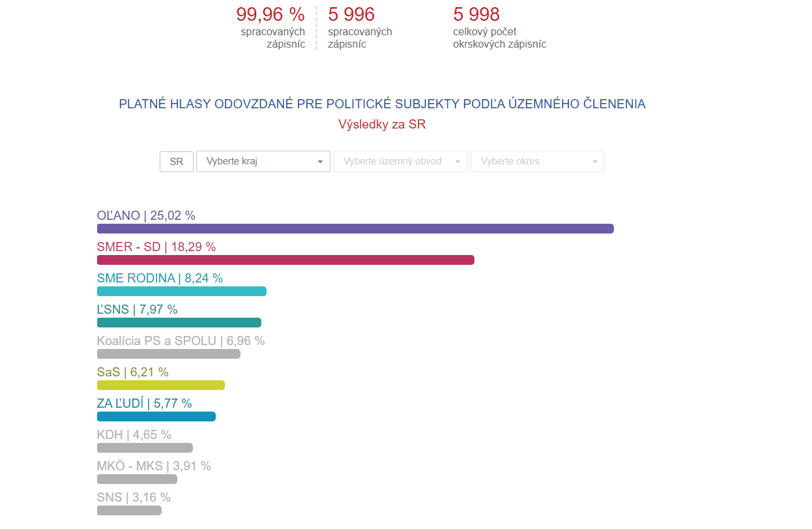Click the text SNS | 3,16 %
Image resolution: width=812 pixels, height=529 pixels.
134,497
